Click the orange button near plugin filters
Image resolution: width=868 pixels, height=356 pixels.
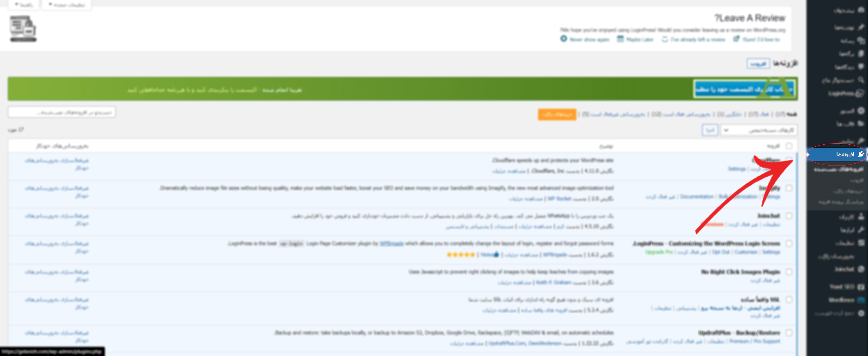click(557, 114)
